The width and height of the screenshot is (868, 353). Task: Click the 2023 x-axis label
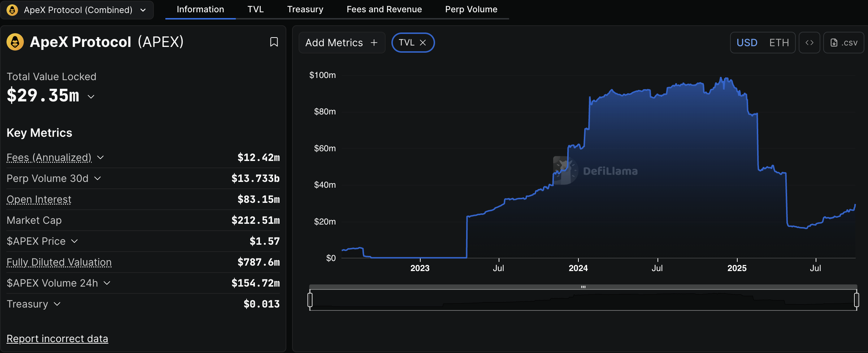click(420, 268)
